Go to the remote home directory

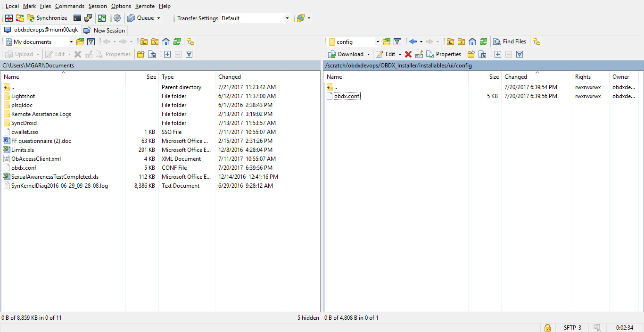coord(472,41)
